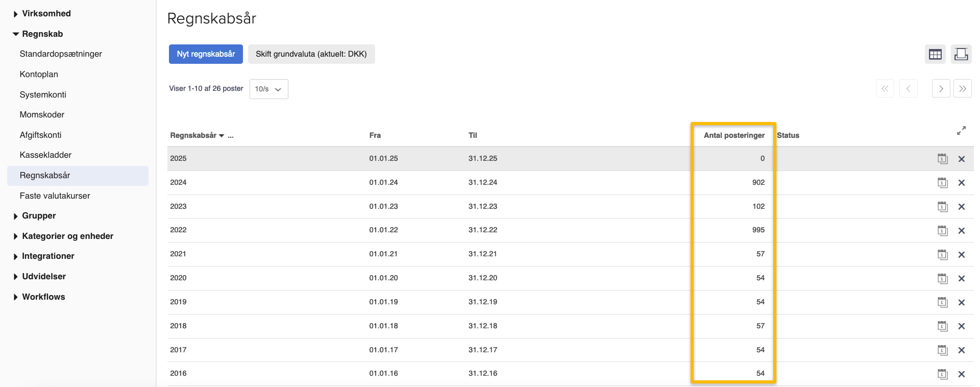Collapse the Regnskab menu section
The width and height of the screenshot is (980, 387).
coord(42,34)
